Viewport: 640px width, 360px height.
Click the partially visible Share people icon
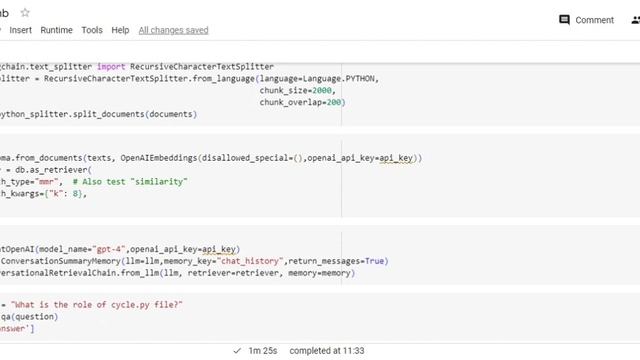pyautogui.click(x=636, y=20)
